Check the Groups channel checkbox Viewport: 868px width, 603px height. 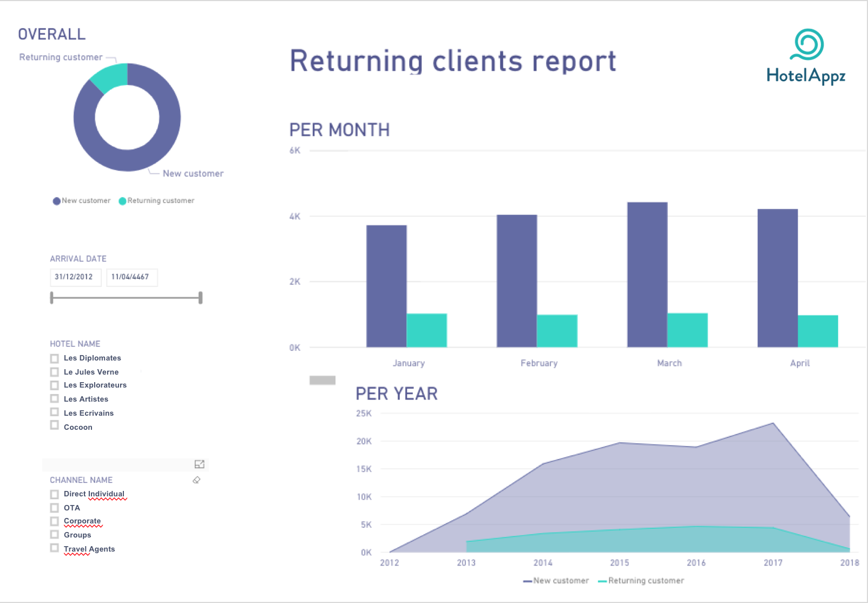[54, 534]
